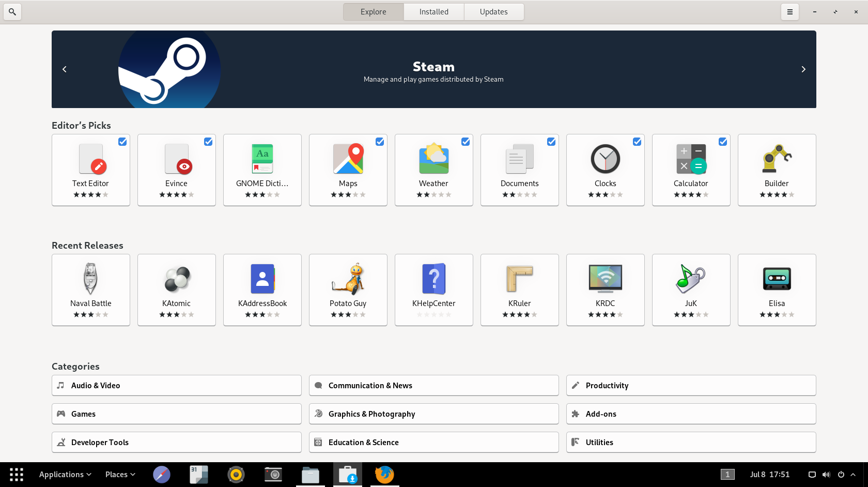Screen dimensions: 868x487
Task: Click workspace switcher number 1
Action: 727,475
